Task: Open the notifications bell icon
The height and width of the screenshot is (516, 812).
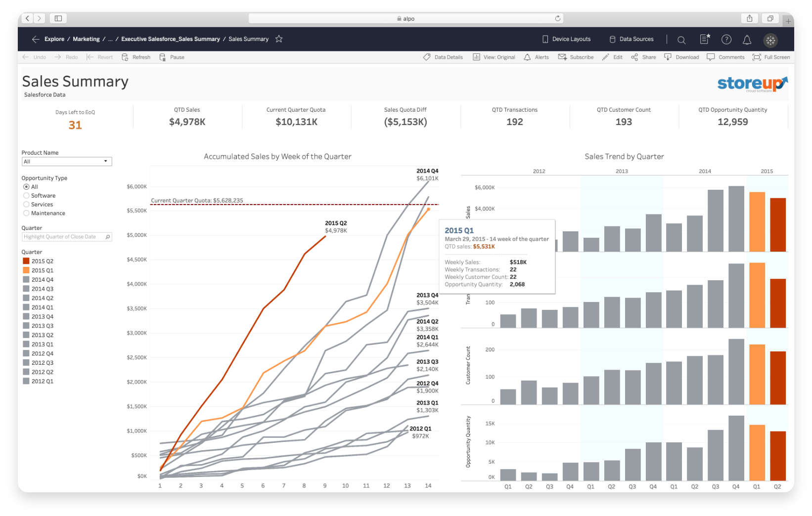Action: tap(747, 40)
